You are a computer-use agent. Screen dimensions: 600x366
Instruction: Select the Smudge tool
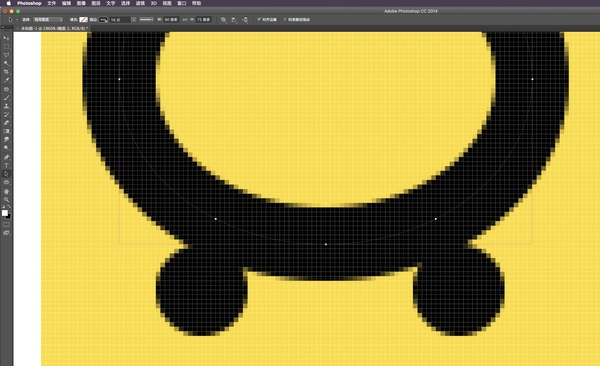pyautogui.click(x=7, y=140)
